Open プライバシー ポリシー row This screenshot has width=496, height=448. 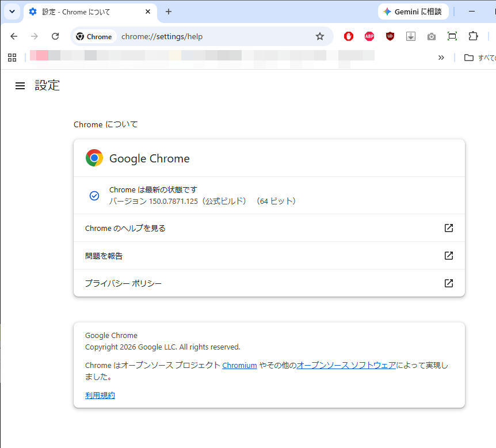click(269, 283)
